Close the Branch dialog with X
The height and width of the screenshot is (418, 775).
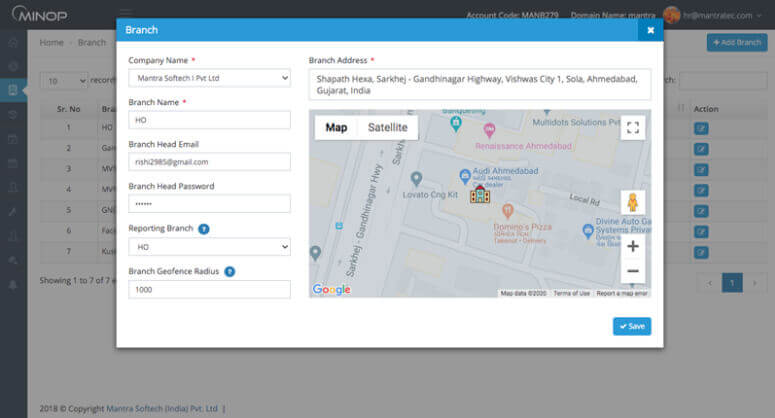[650, 31]
